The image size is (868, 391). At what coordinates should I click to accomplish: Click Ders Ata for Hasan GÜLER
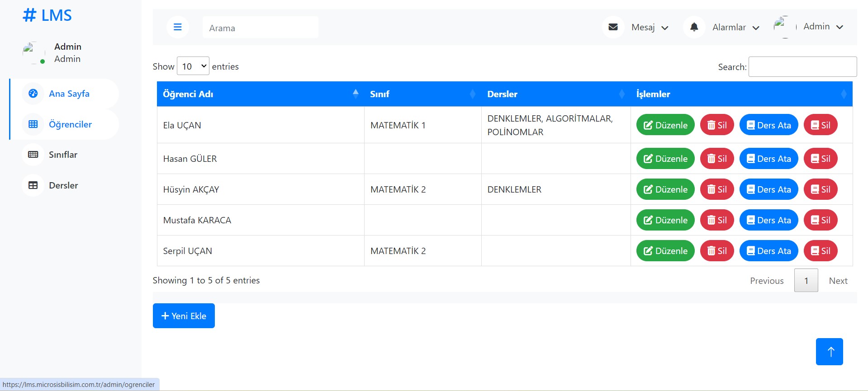768,159
